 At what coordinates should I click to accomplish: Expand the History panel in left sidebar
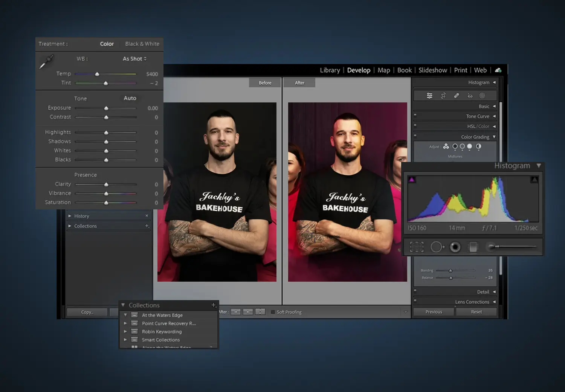click(x=70, y=216)
